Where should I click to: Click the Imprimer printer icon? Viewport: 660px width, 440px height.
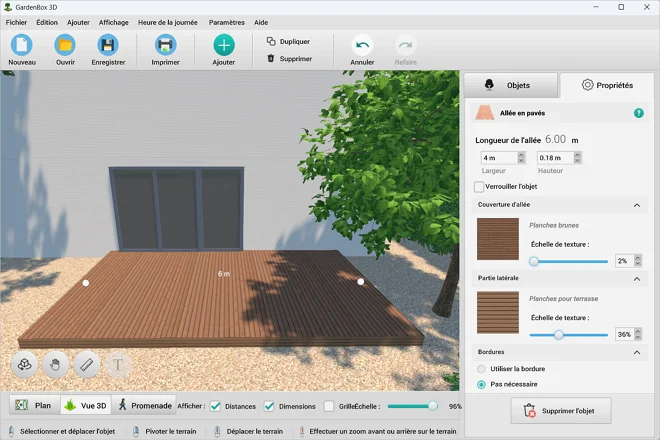tap(165, 45)
